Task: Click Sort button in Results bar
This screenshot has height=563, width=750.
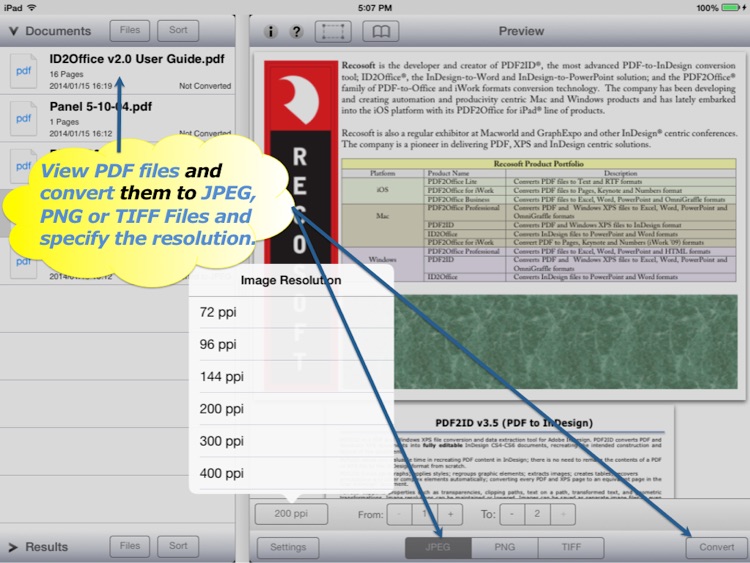Action: (178, 546)
